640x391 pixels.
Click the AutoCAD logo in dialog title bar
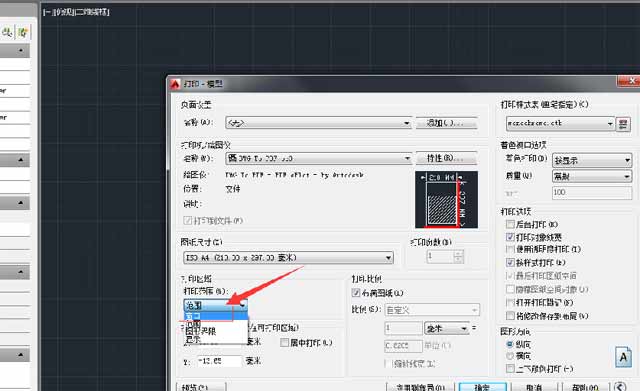click(x=175, y=84)
